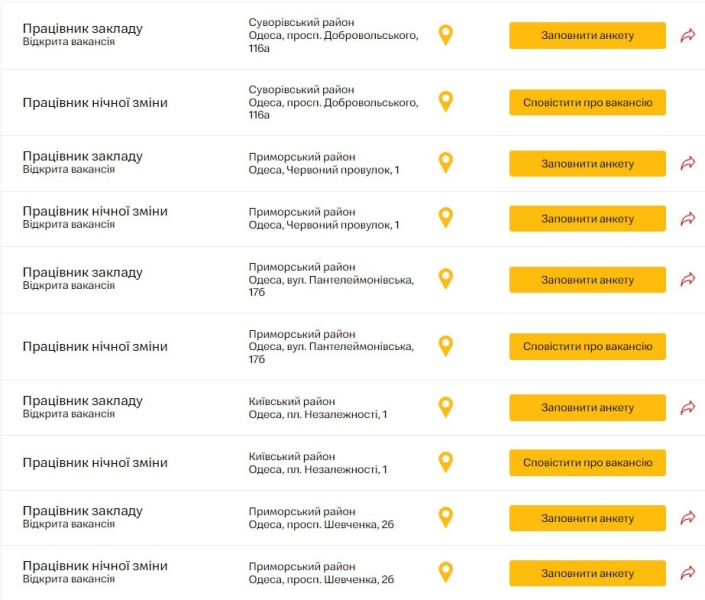Viewport: 705px width, 600px height.
Task: Click Сповістити про вакансію for пл. Незалежності
Action: click(587, 463)
